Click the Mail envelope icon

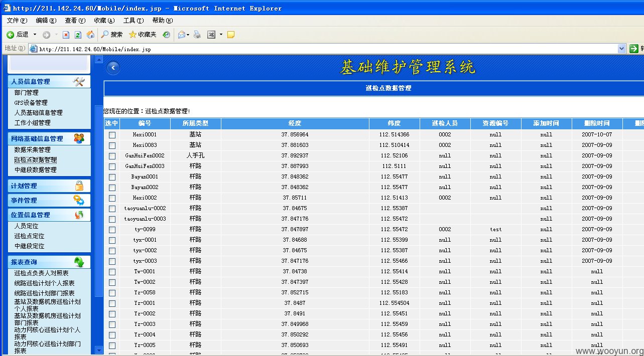pyautogui.click(x=181, y=35)
